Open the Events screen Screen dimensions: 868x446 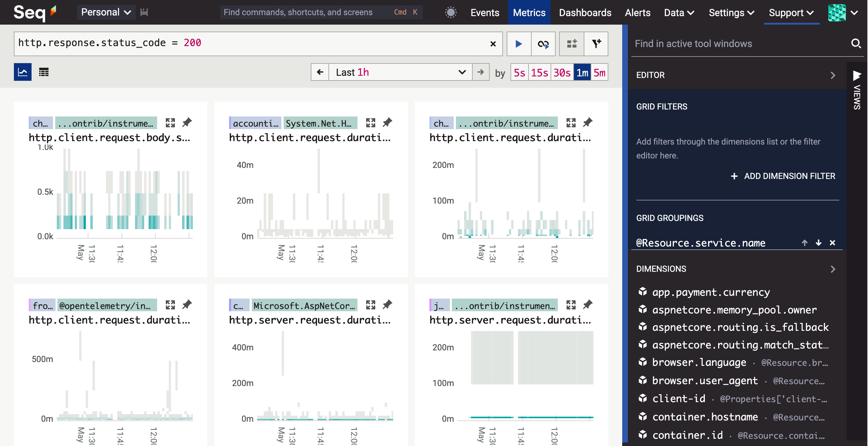(485, 13)
